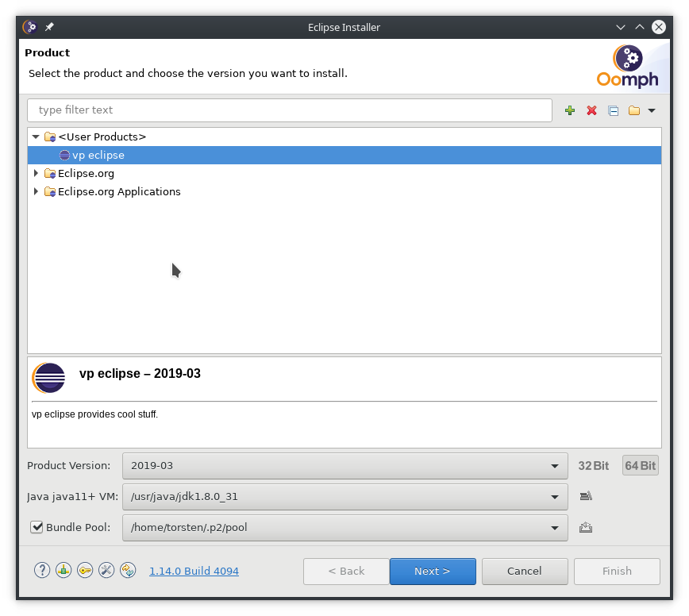The image size is (689, 616).
Task: Browse for a Java VM
Action: coord(586,495)
